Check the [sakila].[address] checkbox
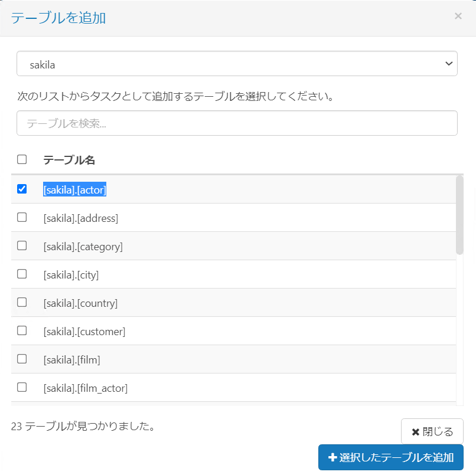Screen dimensions: 476x475 pos(22,217)
